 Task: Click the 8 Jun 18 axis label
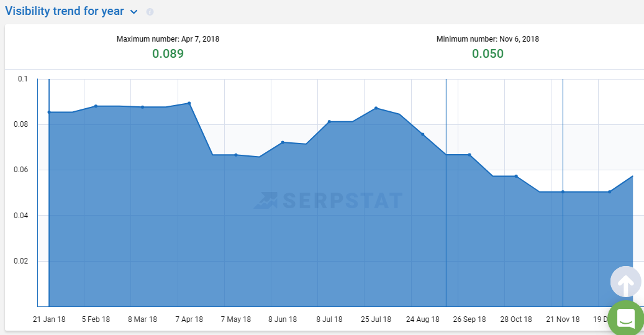click(283, 319)
